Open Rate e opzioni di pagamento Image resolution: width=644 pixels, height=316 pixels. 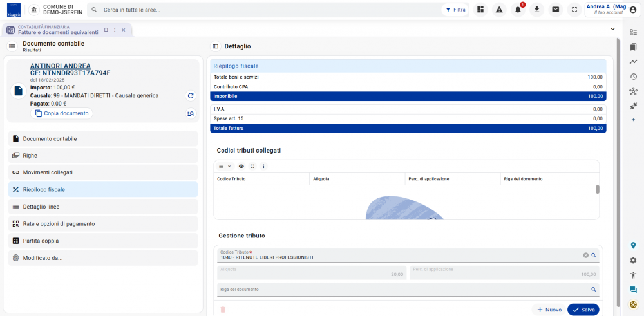[102, 224]
